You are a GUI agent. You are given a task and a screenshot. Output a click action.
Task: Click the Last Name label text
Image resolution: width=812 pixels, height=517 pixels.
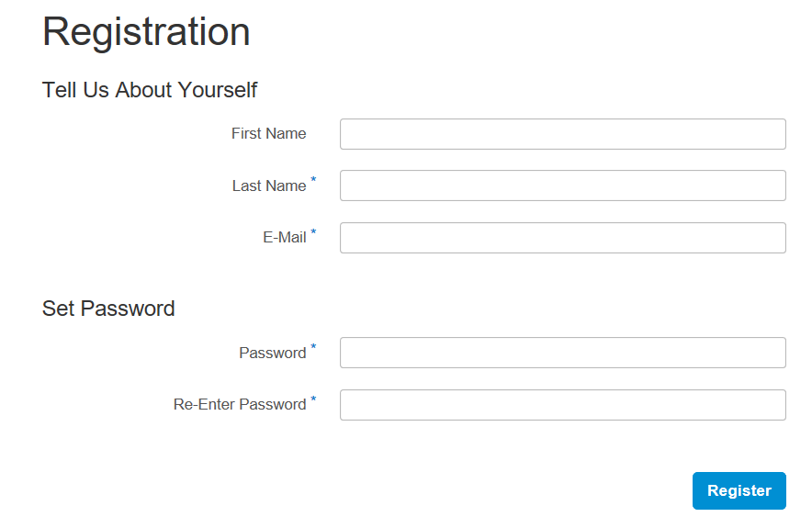(x=268, y=186)
